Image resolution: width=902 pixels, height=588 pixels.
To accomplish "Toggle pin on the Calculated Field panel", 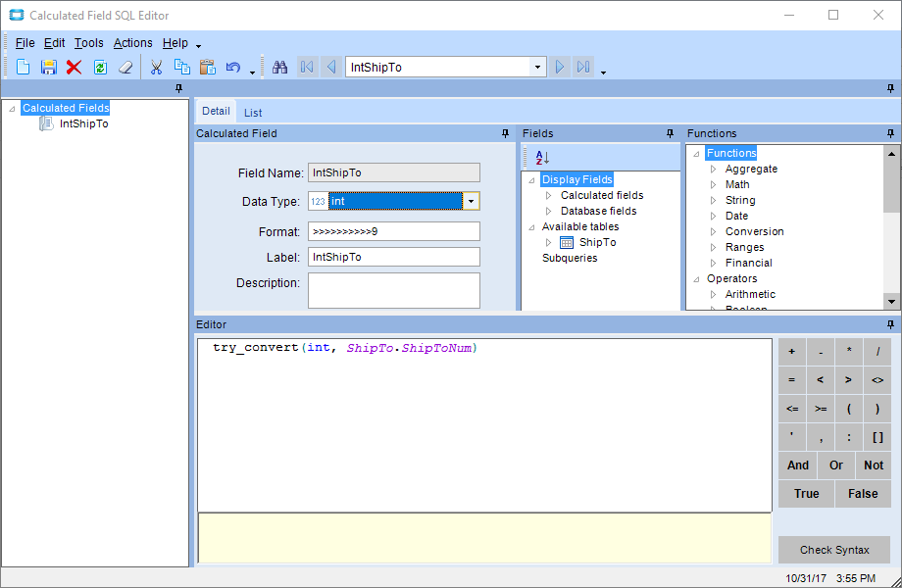I will click(505, 133).
